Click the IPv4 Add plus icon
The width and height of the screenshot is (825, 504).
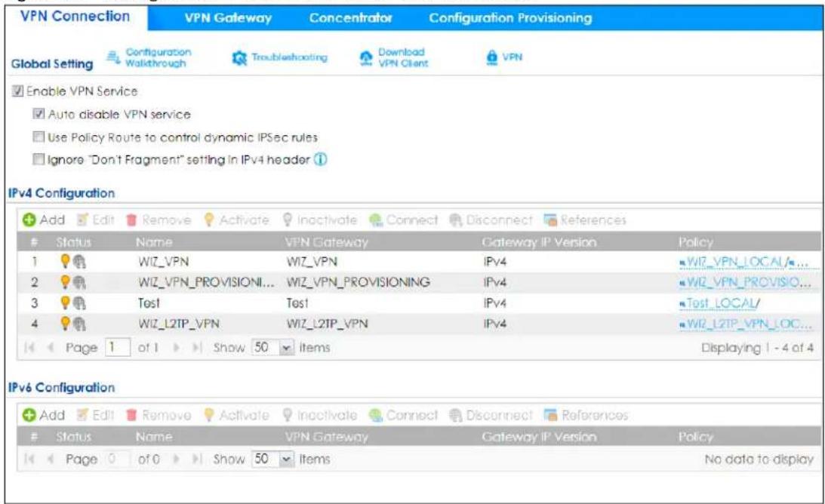29,220
